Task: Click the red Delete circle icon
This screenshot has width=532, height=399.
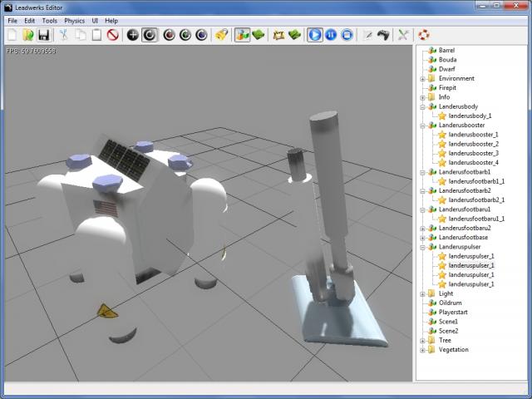Action: (x=112, y=35)
